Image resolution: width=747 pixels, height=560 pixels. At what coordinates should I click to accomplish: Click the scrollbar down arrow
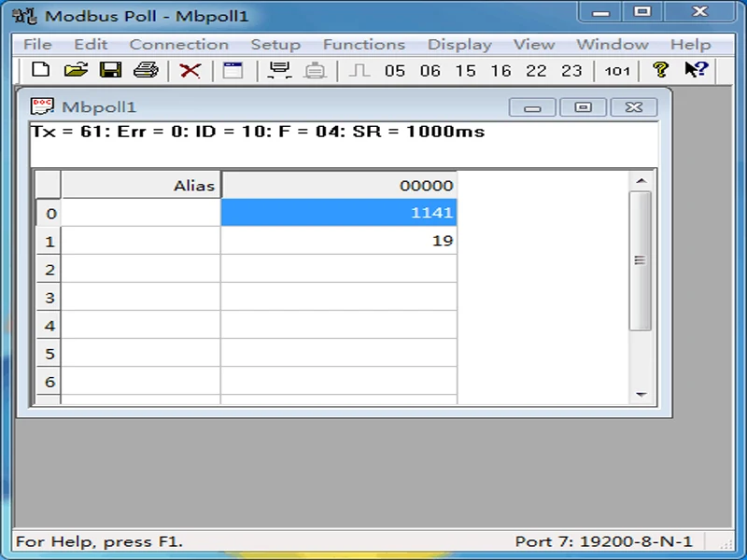(x=641, y=394)
